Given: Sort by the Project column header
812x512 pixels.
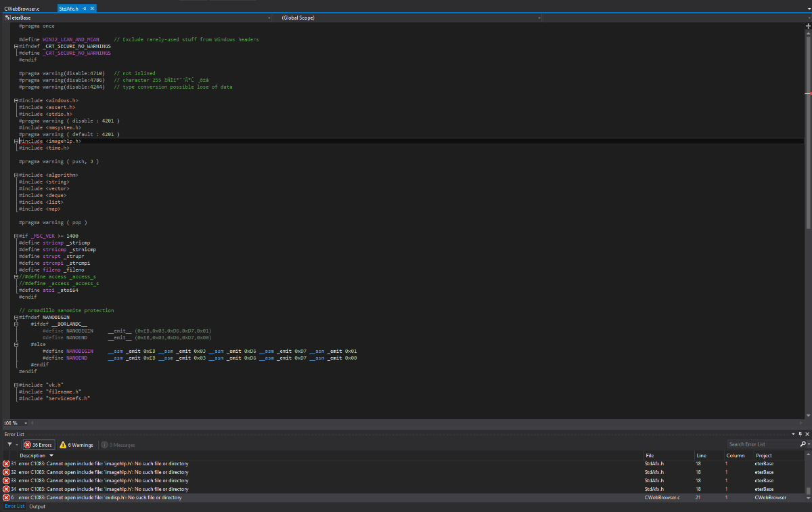Looking at the screenshot, I should [763, 456].
